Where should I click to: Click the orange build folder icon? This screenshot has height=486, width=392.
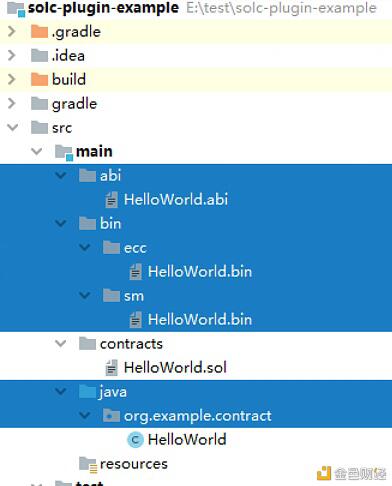click(39, 79)
